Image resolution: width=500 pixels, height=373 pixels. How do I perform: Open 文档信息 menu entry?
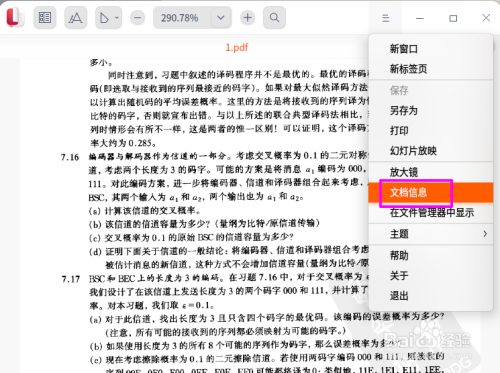(x=431, y=192)
